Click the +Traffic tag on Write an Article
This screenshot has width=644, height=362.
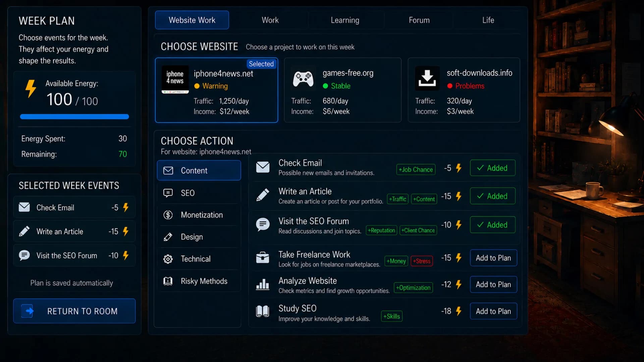coord(397,199)
